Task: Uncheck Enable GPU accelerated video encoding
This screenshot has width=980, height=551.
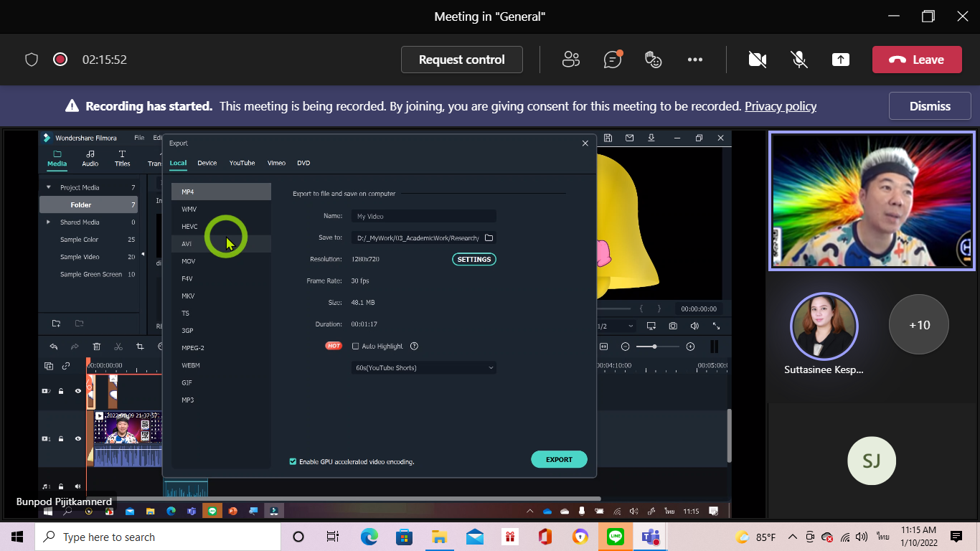Action: click(293, 461)
